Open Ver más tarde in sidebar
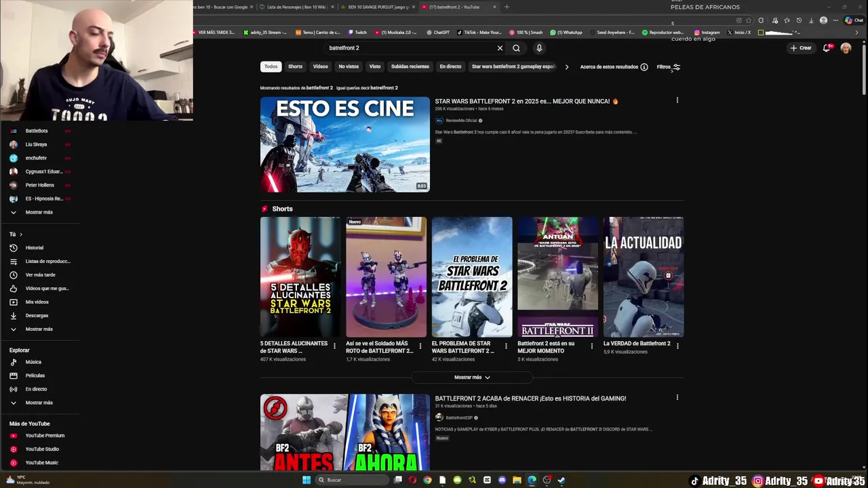Viewport: 868px width, 488px height. point(40,274)
